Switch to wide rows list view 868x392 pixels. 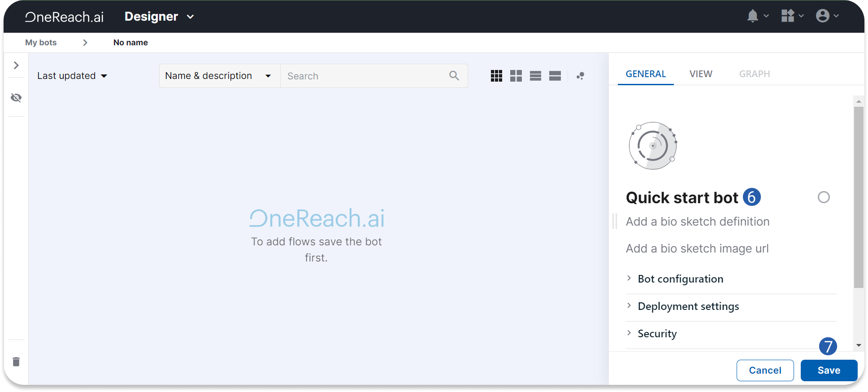pyautogui.click(x=555, y=76)
